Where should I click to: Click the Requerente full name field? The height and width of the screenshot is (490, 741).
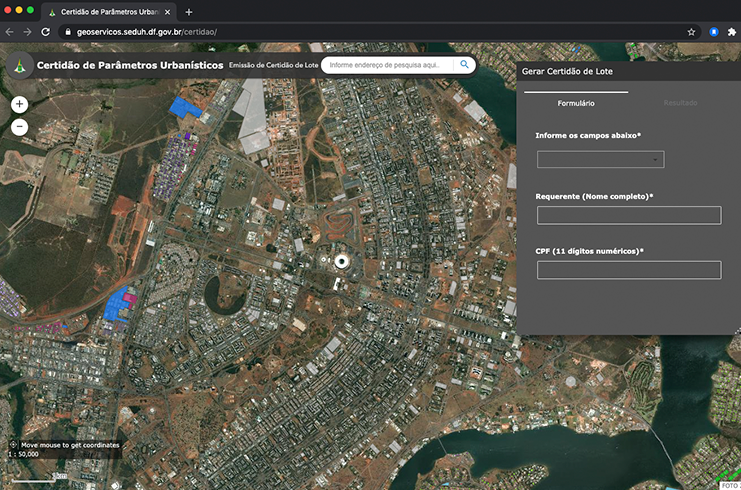[628, 215]
